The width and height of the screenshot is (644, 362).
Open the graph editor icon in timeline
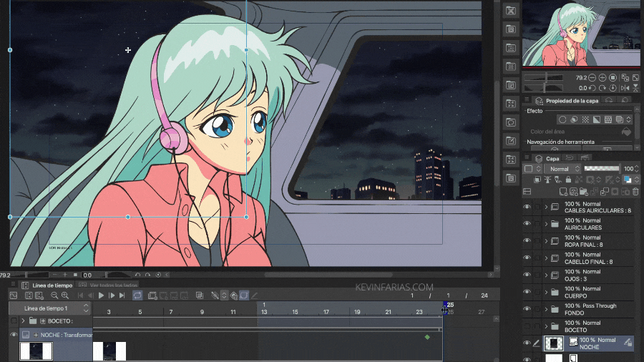14,295
